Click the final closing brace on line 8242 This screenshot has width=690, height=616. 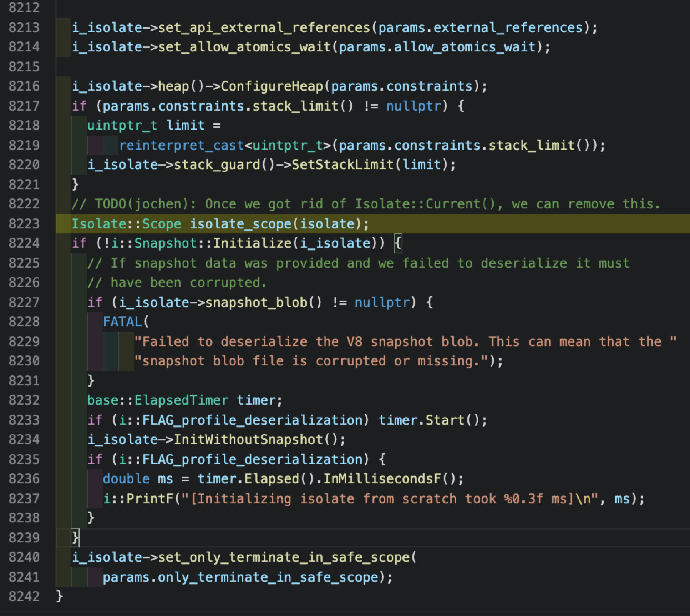point(60,596)
